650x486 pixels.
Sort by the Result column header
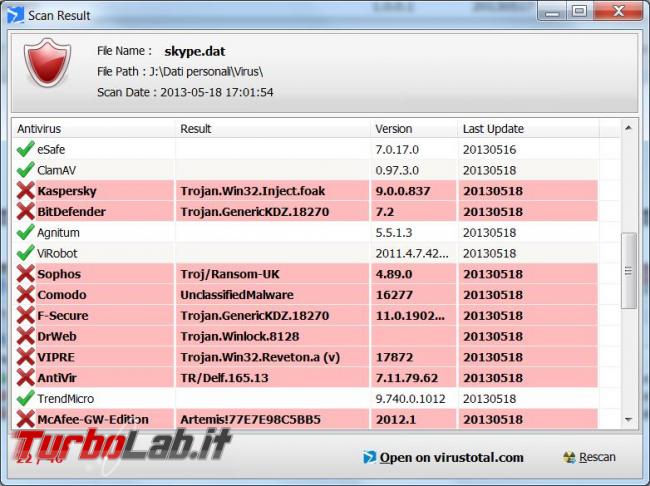pyautogui.click(x=273, y=129)
